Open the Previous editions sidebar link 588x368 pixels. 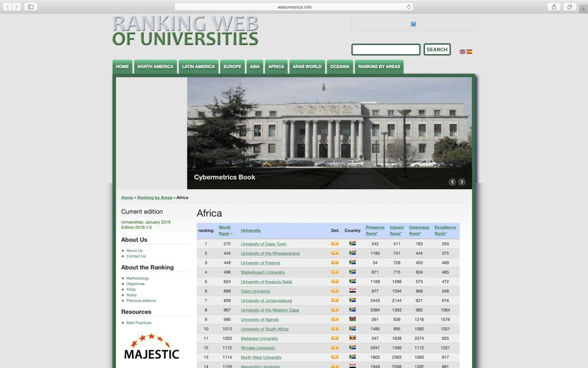141,301
